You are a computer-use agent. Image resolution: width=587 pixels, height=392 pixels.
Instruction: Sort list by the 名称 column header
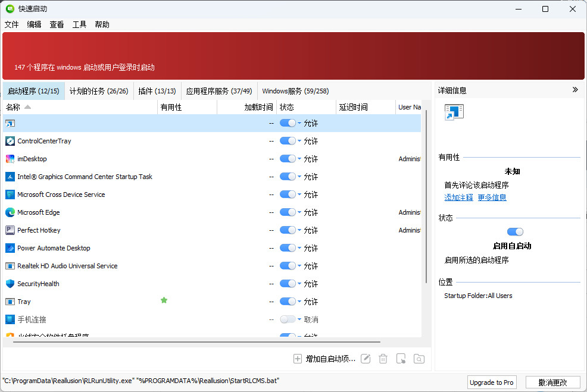[x=80, y=107]
